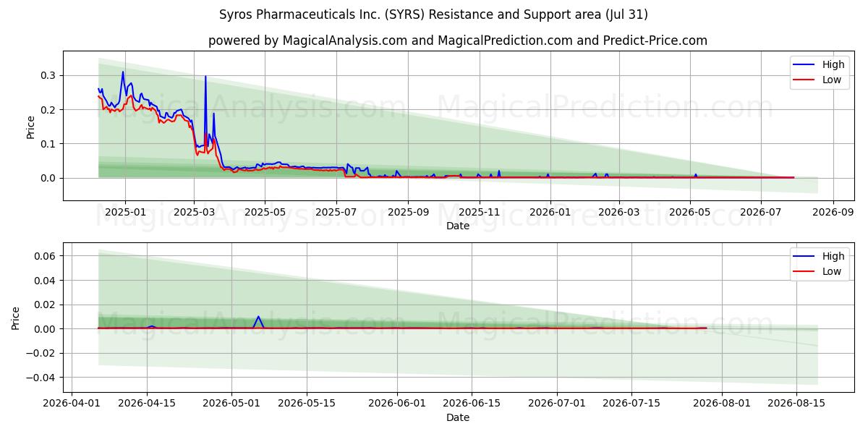868x434 pixels.
Task: Click the 0.0 price tick in the top chart
Action: [50, 178]
